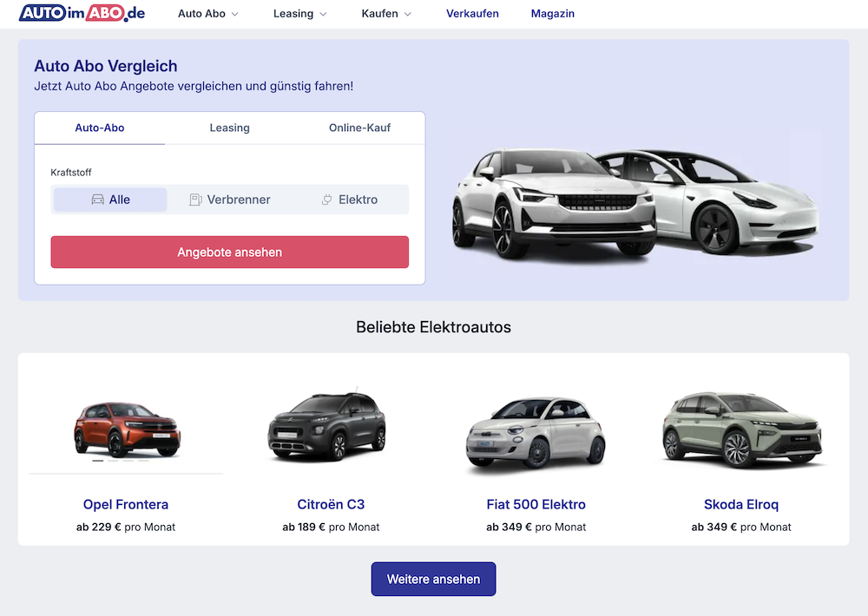Select Elektro fuel type option
Screen dimensions: 868x616
tap(349, 200)
